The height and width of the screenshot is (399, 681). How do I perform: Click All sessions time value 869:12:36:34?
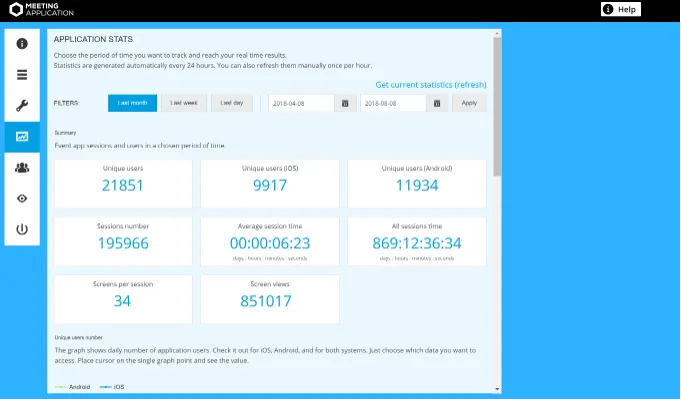pyautogui.click(x=417, y=243)
